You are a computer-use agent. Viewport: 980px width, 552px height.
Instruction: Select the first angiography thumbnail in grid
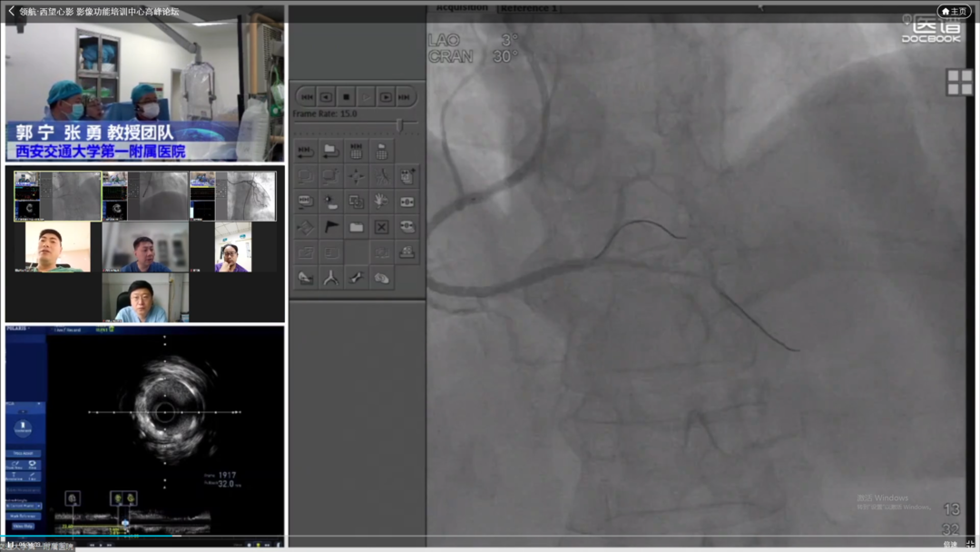tap(57, 196)
